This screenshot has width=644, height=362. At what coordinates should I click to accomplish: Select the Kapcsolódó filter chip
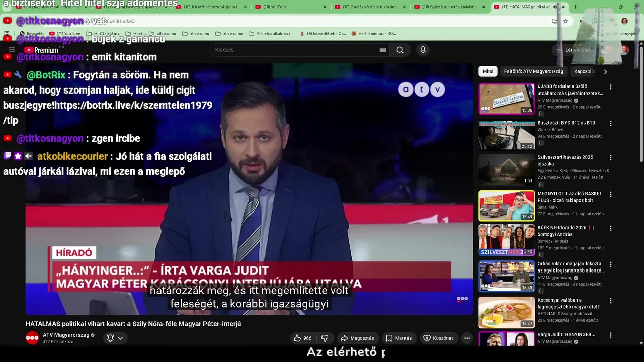[x=584, y=71]
